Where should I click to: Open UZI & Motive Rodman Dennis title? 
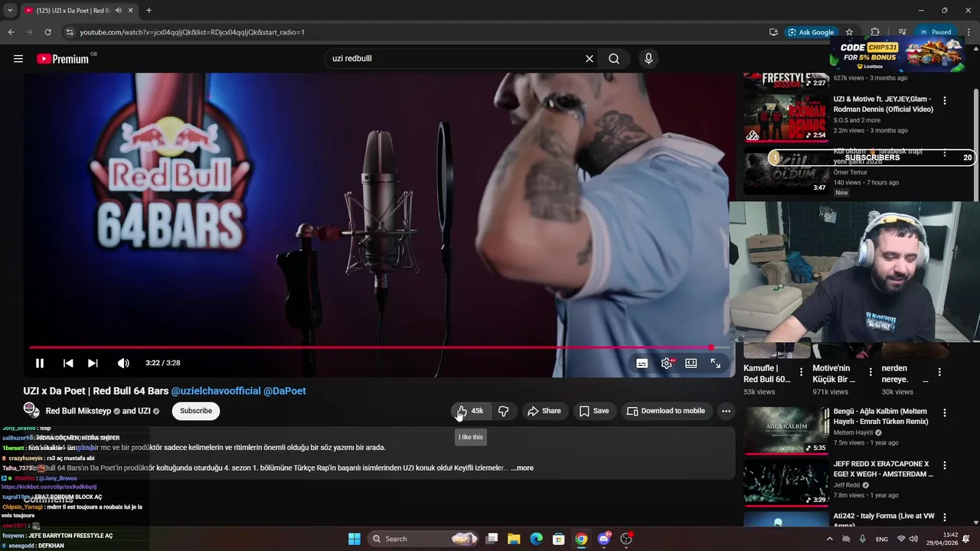pyautogui.click(x=883, y=104)
